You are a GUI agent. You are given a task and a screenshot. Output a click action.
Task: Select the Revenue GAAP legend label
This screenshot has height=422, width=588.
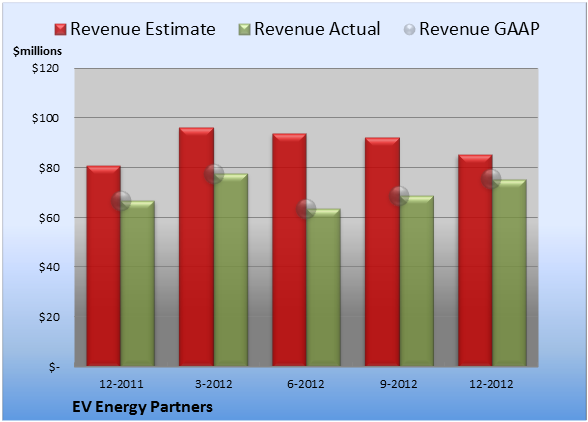point(479,29)
